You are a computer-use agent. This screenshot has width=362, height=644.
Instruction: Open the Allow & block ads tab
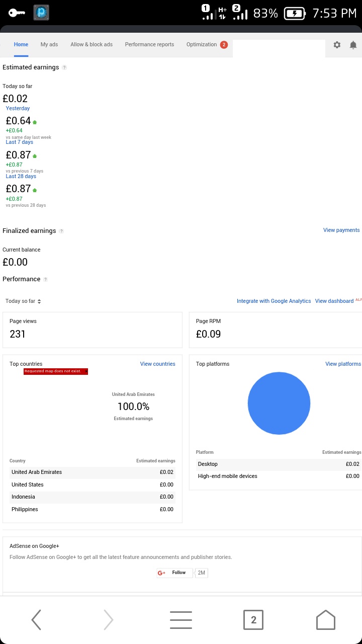(92, 44)
